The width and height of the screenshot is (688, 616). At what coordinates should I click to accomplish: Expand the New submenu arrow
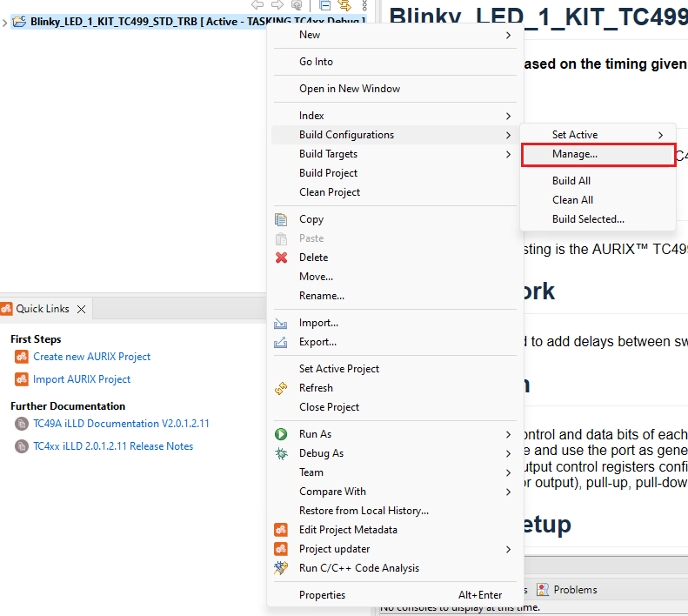508,35
